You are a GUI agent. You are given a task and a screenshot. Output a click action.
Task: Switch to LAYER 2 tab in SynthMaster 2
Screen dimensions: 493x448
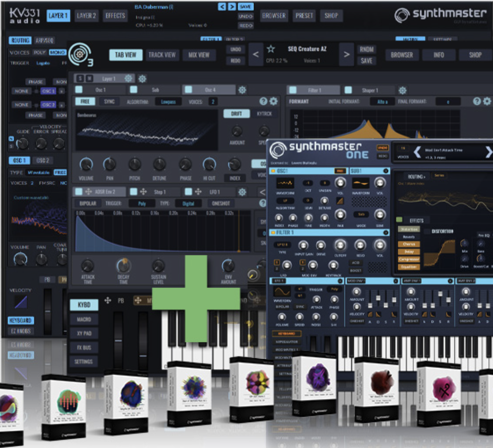point(86,16)
